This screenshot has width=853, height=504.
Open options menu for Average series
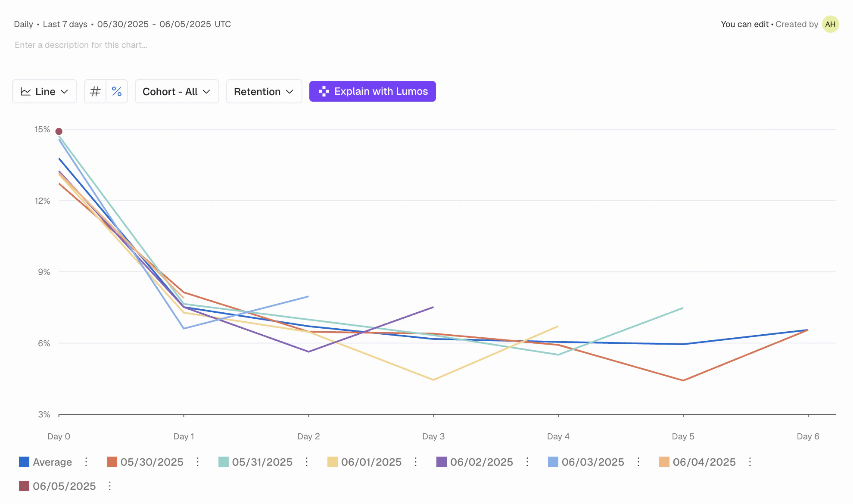86,462
